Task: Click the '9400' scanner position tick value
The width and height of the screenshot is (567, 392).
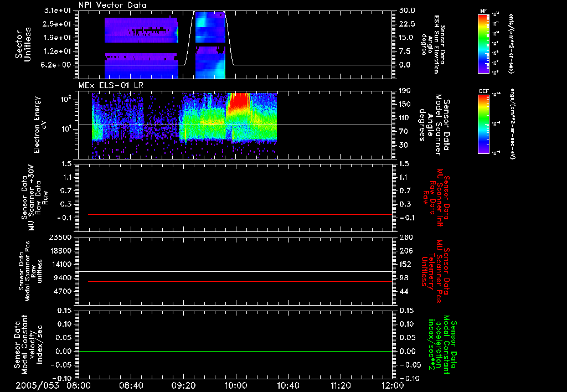Action: tap(62, 278)
